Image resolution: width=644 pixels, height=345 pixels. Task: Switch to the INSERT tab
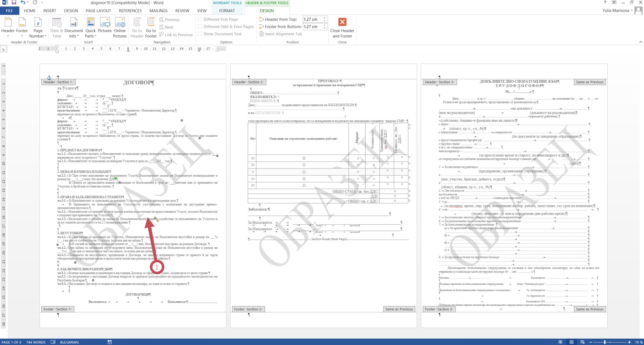click(50, 11)
